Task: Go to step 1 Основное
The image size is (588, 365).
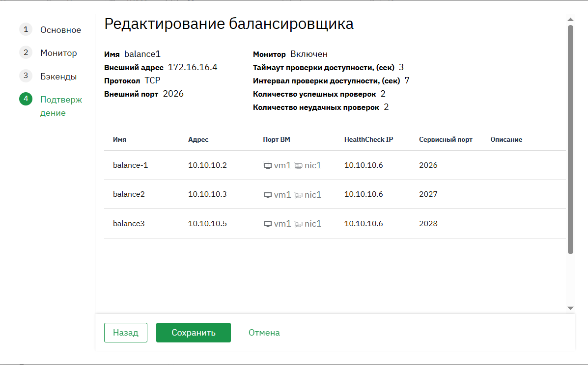Action: pyautogui.click(x=60, y=30)
